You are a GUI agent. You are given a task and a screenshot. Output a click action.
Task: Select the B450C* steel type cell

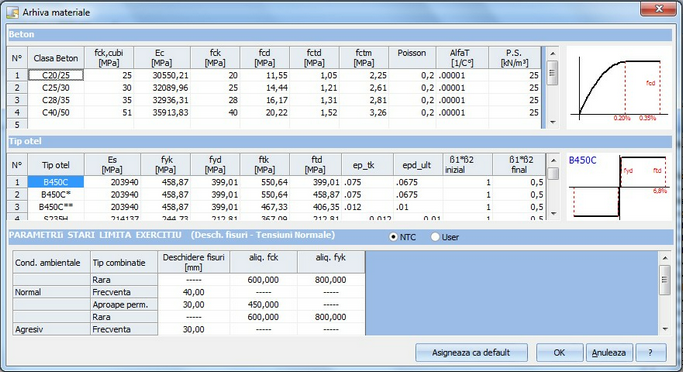pyautogui.click(x=56, y=194)
